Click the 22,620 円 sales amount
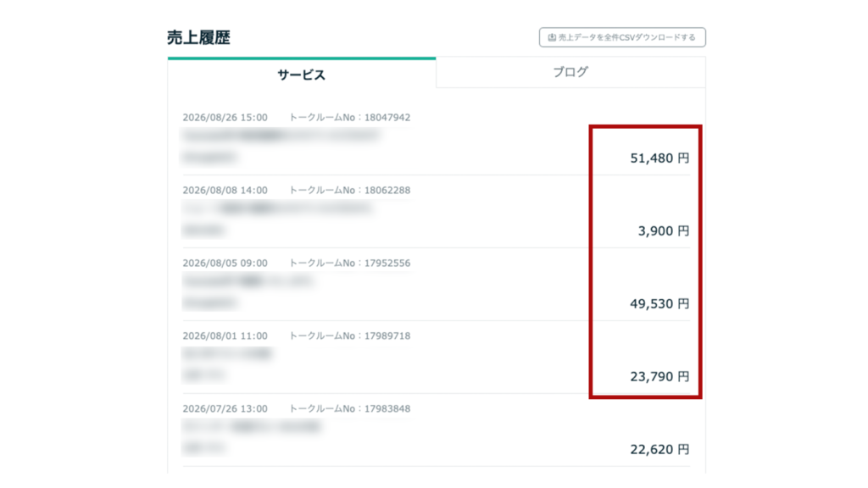This screenshot has height=488, width=868. pos(659,449)
